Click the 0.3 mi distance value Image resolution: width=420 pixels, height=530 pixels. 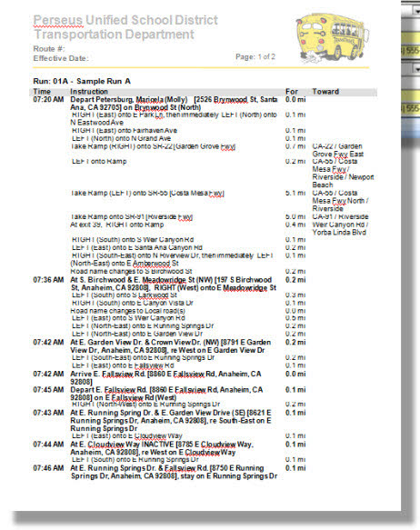(x=295, y=295)
